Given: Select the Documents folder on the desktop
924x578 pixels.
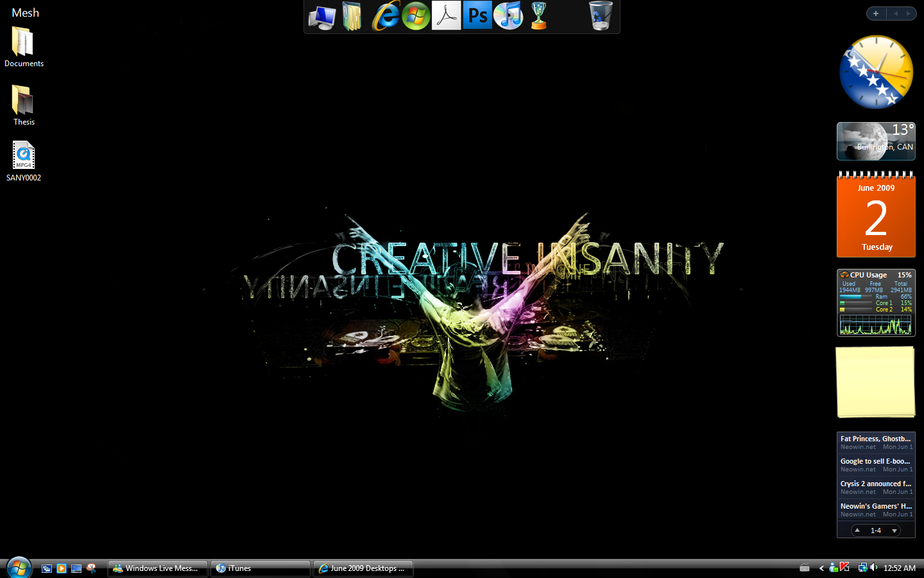Looking at the screenshot, I should click(x=24, y=47).
